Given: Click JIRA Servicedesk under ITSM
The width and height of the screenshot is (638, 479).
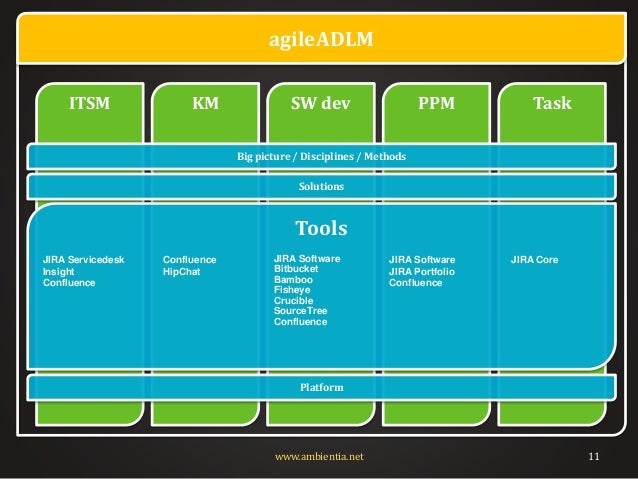Looking at the screenshot, I should pyautogui.click(x=83, y=260).
